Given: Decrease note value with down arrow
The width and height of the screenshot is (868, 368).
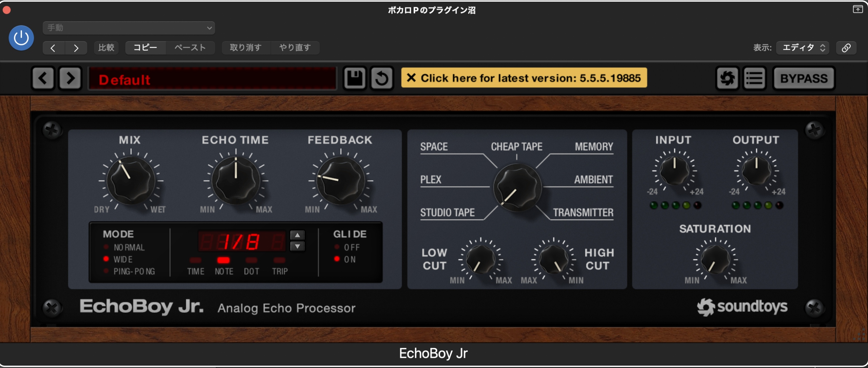Looking at the screenshot, I should click(x=297, y=246).
